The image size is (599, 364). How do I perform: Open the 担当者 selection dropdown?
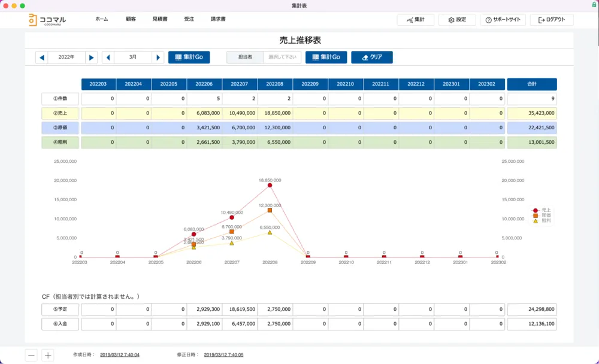pos(282,57)
